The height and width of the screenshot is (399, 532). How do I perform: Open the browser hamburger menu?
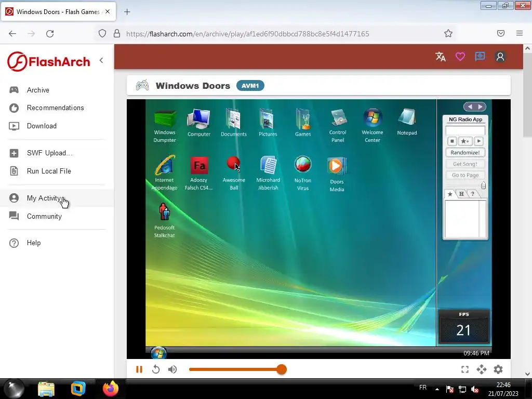tap(520, 33)
